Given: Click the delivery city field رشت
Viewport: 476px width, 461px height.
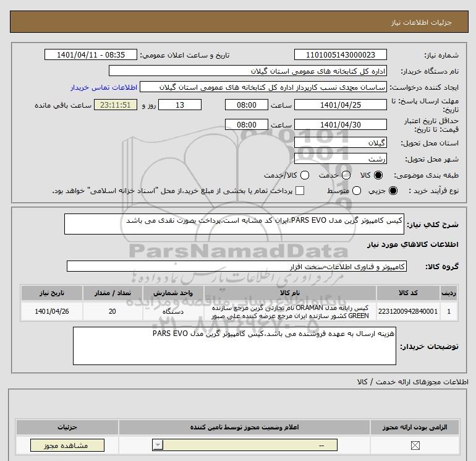Looking at the screenshot, I should (340, 159).
